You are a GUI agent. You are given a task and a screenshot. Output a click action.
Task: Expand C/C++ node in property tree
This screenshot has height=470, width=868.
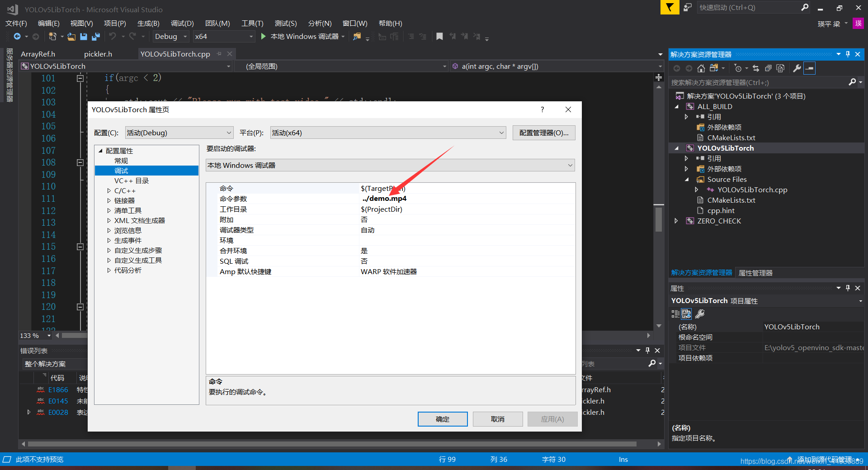click(x=109, y=191)
